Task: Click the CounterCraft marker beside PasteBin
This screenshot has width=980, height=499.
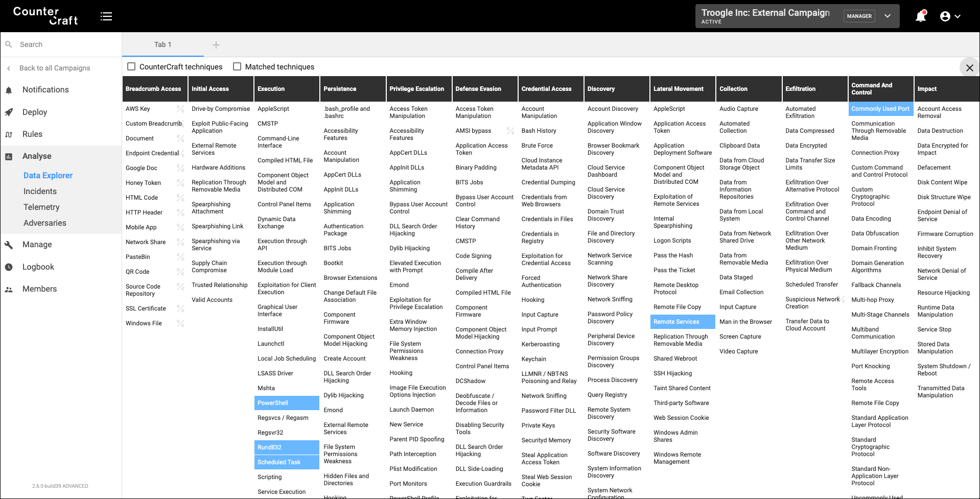Action: [x=180, y=257]
